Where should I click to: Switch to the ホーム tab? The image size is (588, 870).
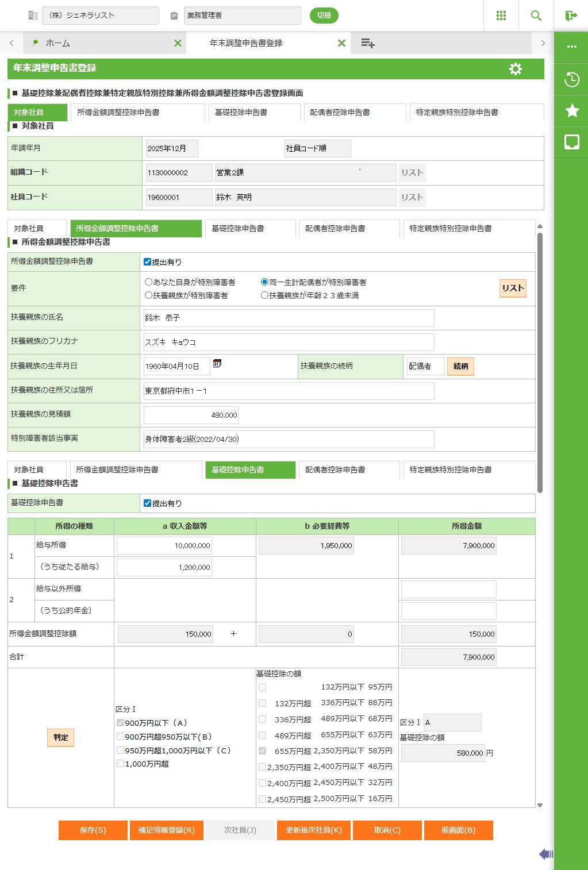tap(57, 43)
